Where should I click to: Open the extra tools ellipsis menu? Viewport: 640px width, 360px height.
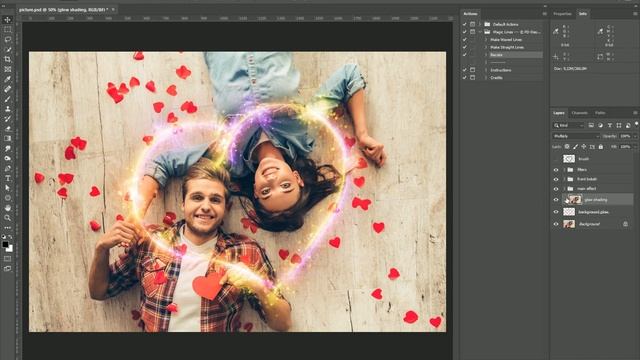(7, 228)
